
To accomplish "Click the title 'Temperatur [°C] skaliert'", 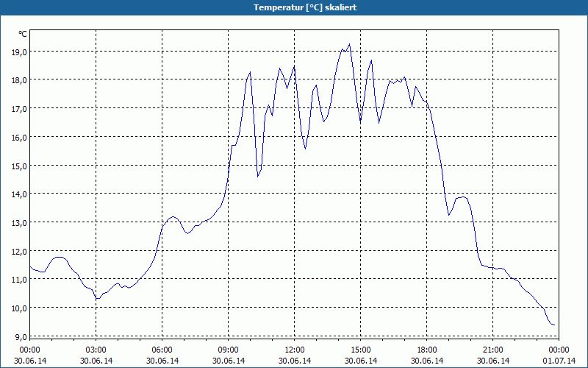I will [305, 7].
